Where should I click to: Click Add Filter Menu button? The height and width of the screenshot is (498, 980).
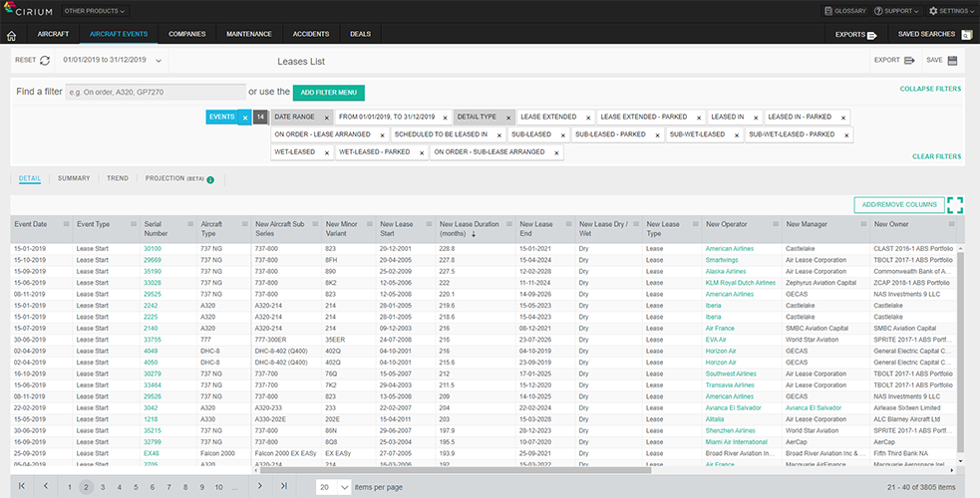click(329, 93)
